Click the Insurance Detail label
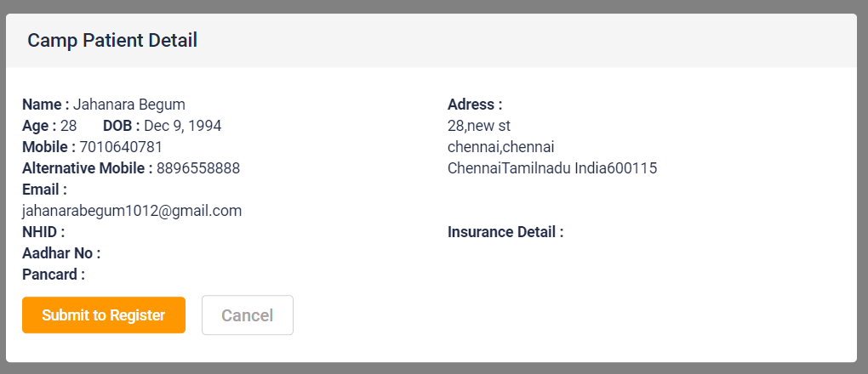Viewport: 868px width, 374px height. tap(505, 232)
